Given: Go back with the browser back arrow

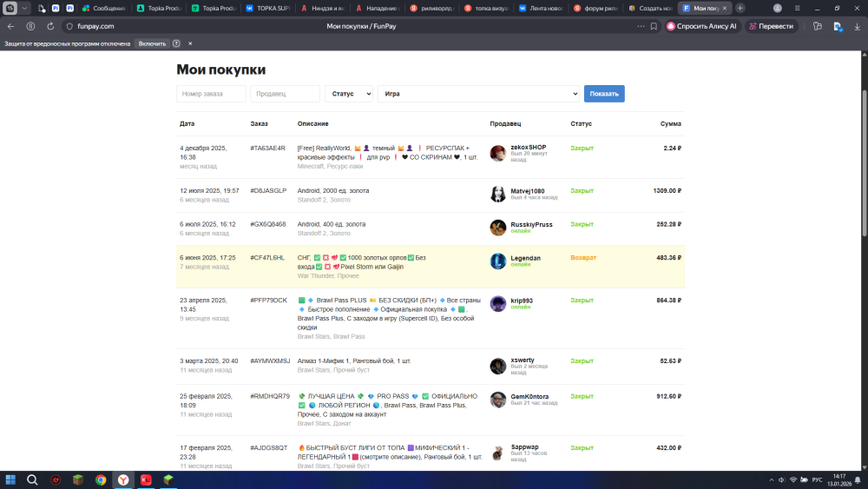Looking at the screenshot, I should tap(10, 26).
